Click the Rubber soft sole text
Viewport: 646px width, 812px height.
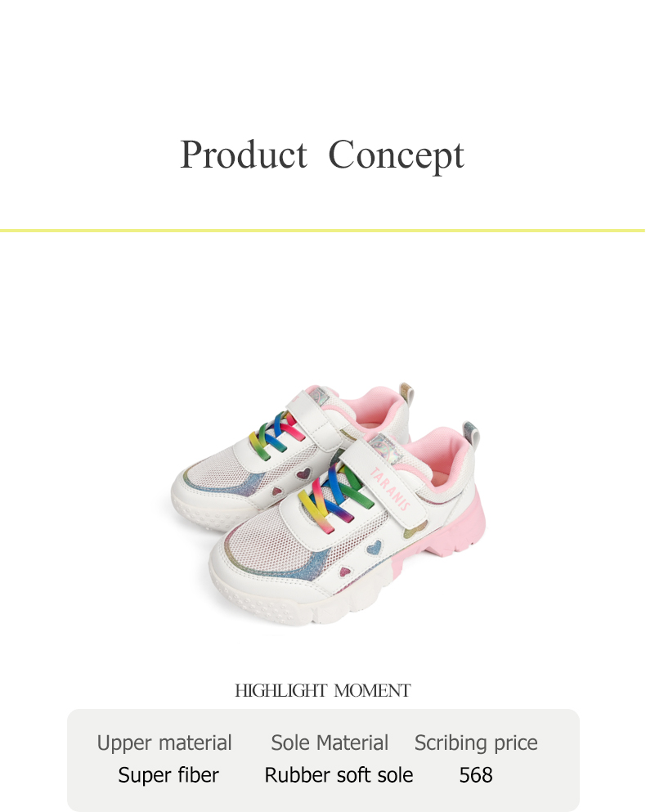(339, 774)
